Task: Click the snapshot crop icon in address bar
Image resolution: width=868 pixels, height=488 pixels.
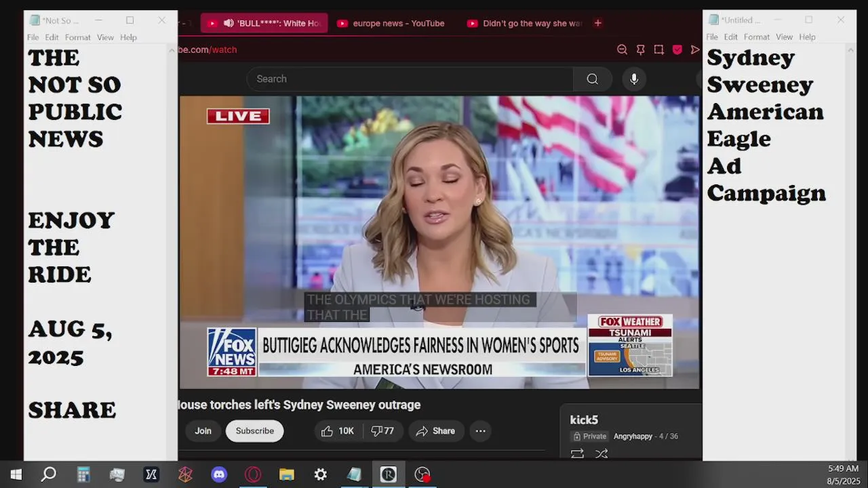Action: [x=658, y=49]
